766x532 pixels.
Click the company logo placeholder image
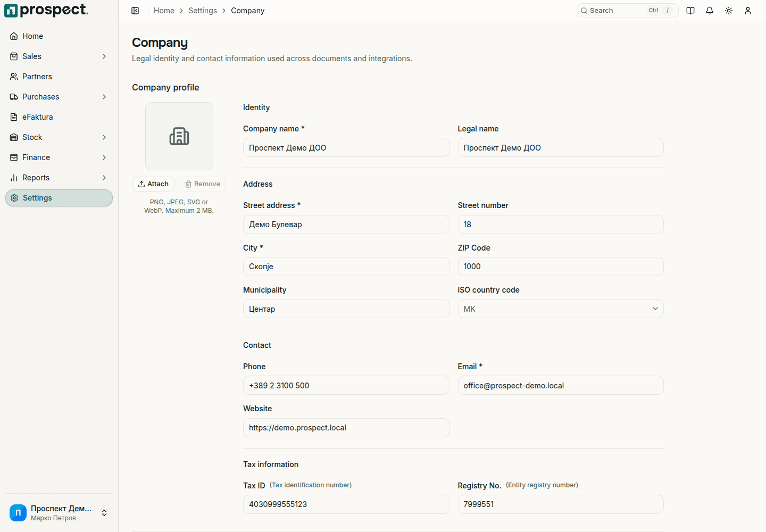click(179, 136)
